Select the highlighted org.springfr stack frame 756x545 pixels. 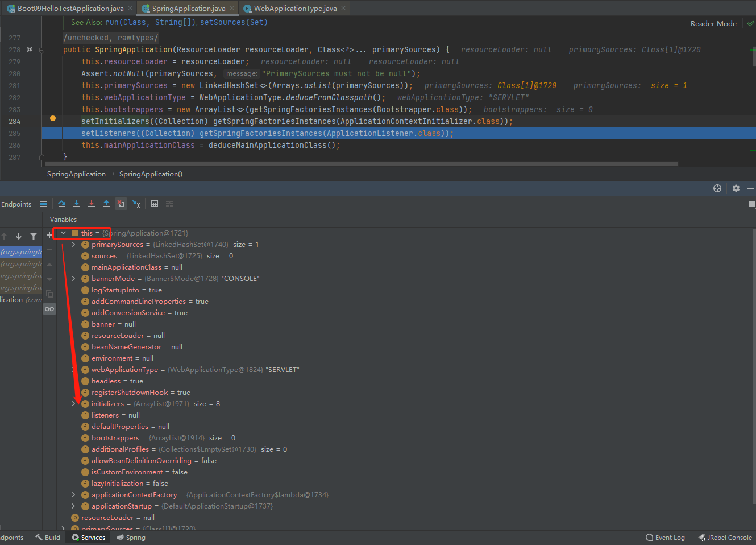pos(21,252)
